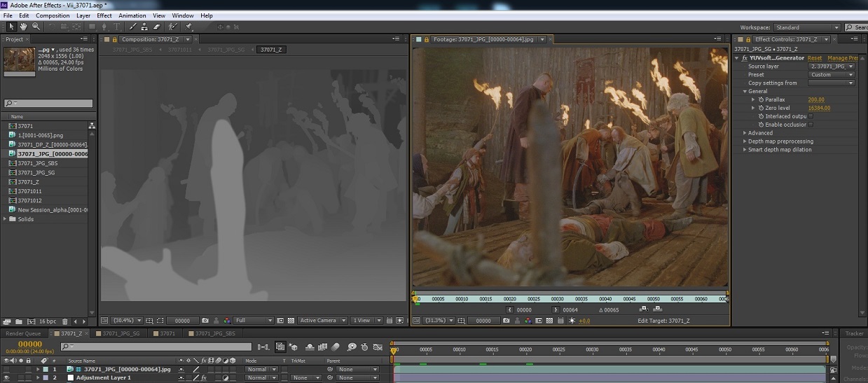Screen dimensions: 868x383
Task: Enable Motion Blur switch in timeline header
Action: coord(336,347)
